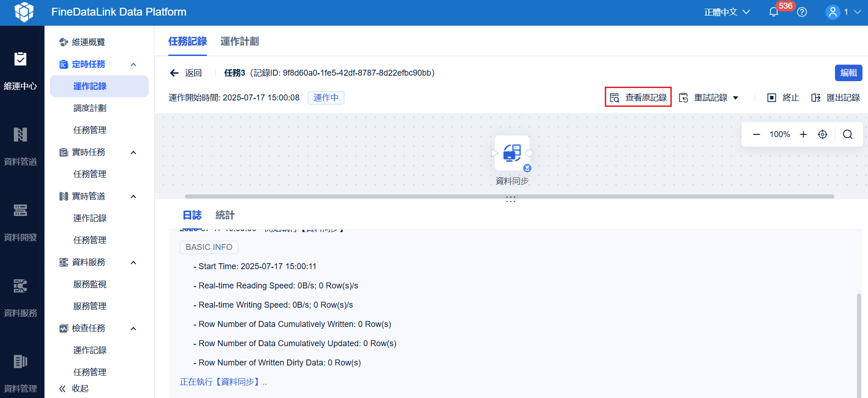Viewport: 868px width, 398px height.
Task: Click the 100% zoom level value
Action: pos(780,134)
